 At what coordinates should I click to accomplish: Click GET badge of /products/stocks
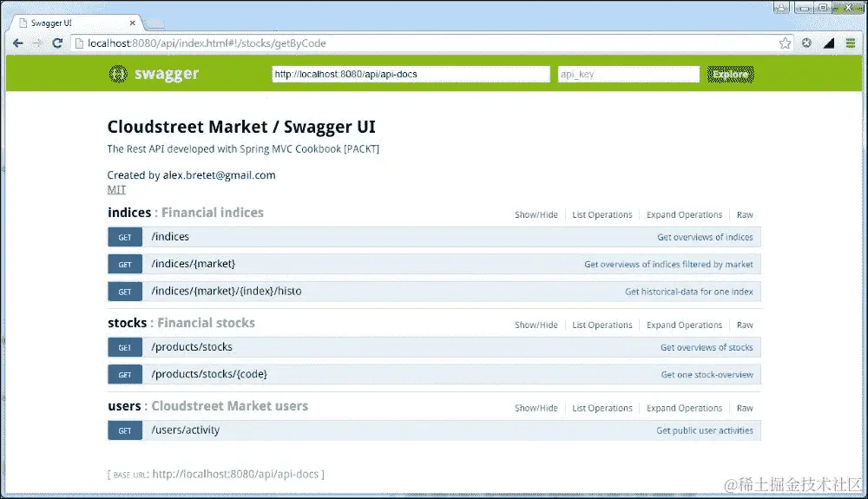tap(125, 347)
